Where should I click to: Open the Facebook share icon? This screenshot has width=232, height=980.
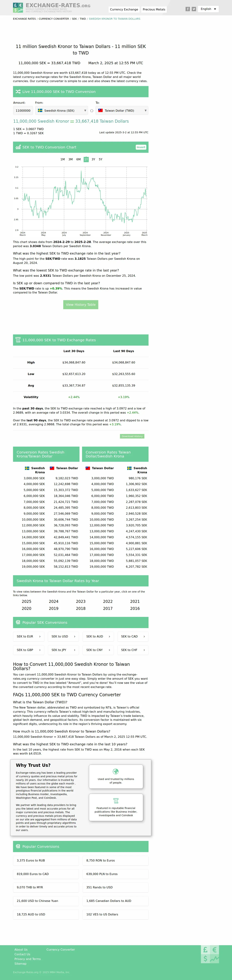coord(187,9)
